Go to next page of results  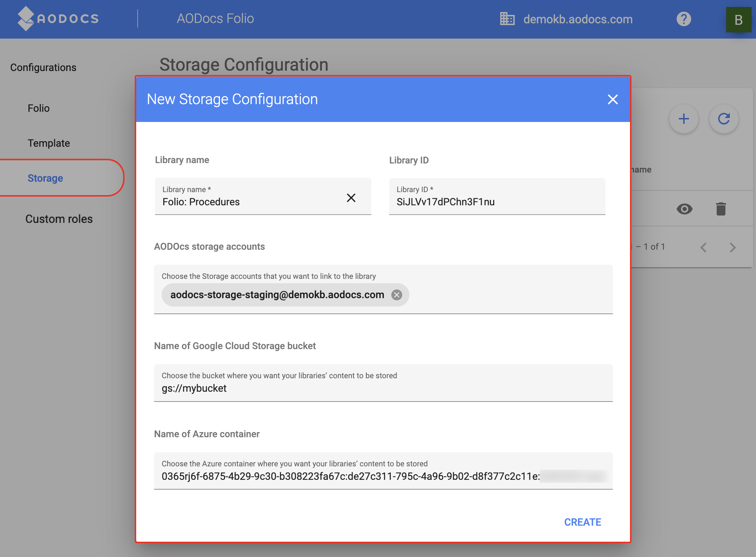pos(733,248)
